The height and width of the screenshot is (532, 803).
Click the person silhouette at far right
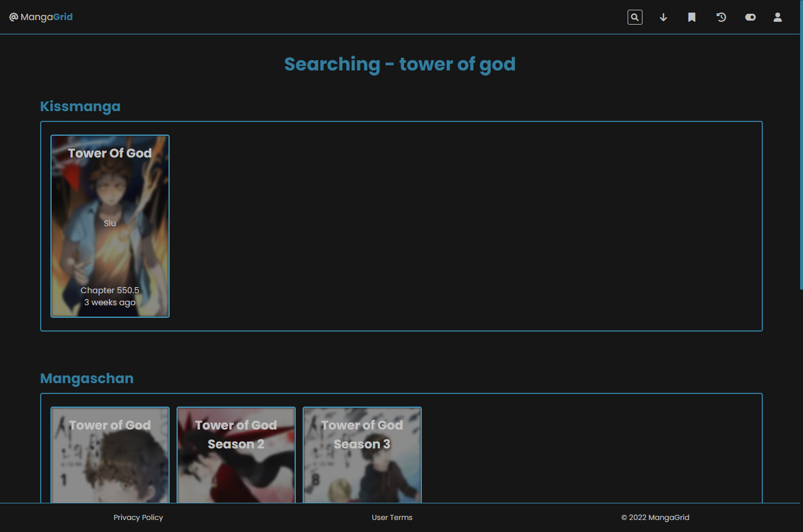tap(777, 17)
